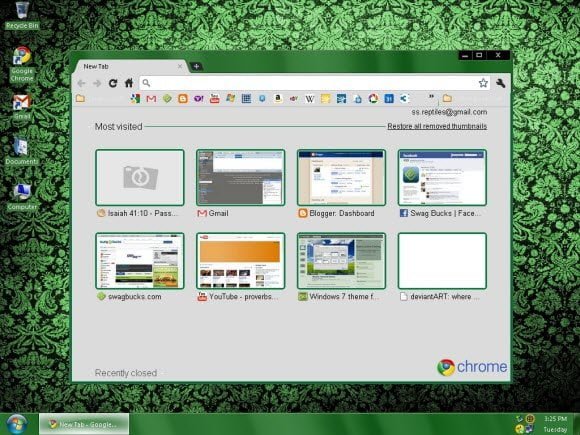
Task: Open the blue grid bookmark icon
Action: (246, 98)
